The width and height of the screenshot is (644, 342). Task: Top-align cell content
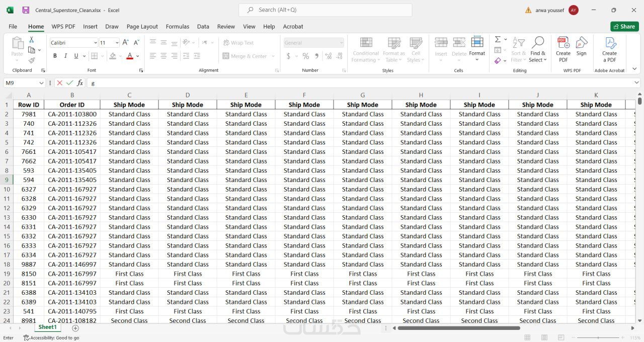[153, 43]
